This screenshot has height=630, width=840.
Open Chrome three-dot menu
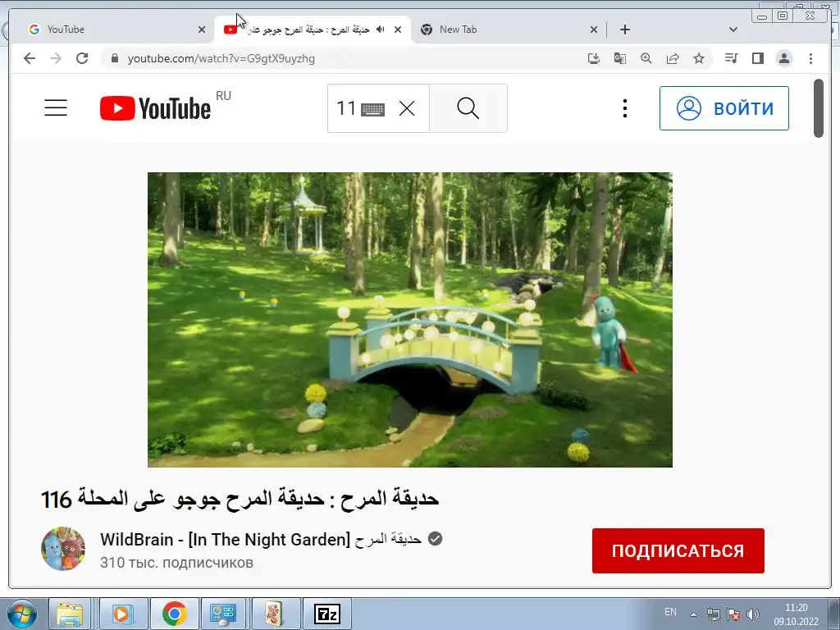tap(810, 58)
